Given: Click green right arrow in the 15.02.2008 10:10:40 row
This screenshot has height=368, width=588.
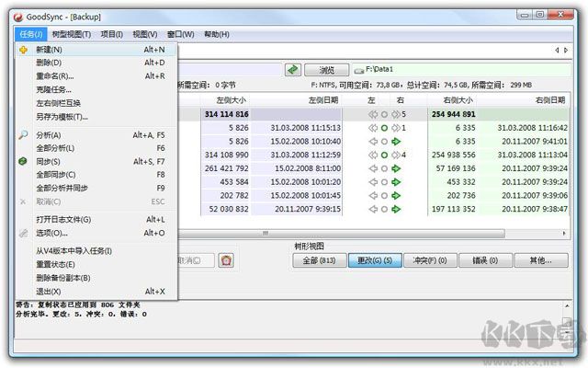Looking at the screenshot, I should coord(396,142).
